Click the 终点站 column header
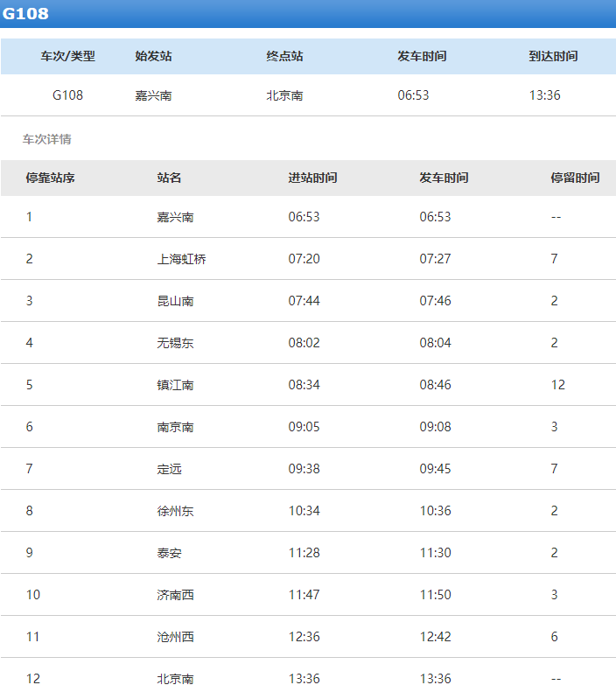Viewport: 616px width, 699px height. 284,56
